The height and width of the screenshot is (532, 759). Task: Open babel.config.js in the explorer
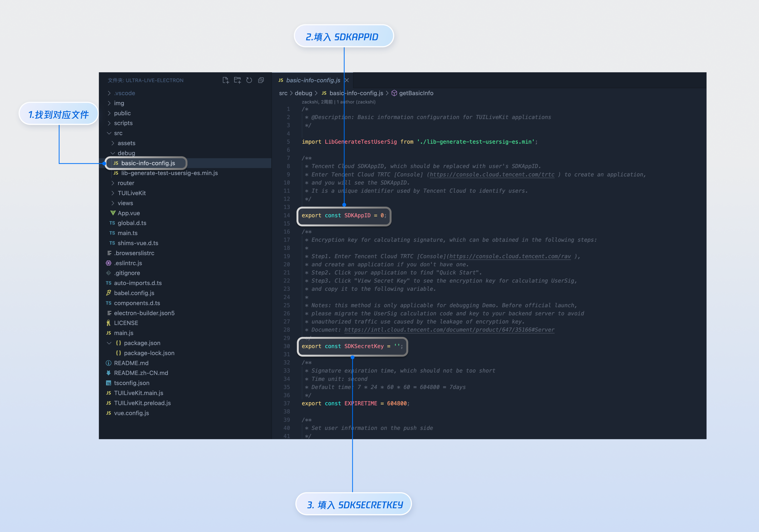coord(134,293)
